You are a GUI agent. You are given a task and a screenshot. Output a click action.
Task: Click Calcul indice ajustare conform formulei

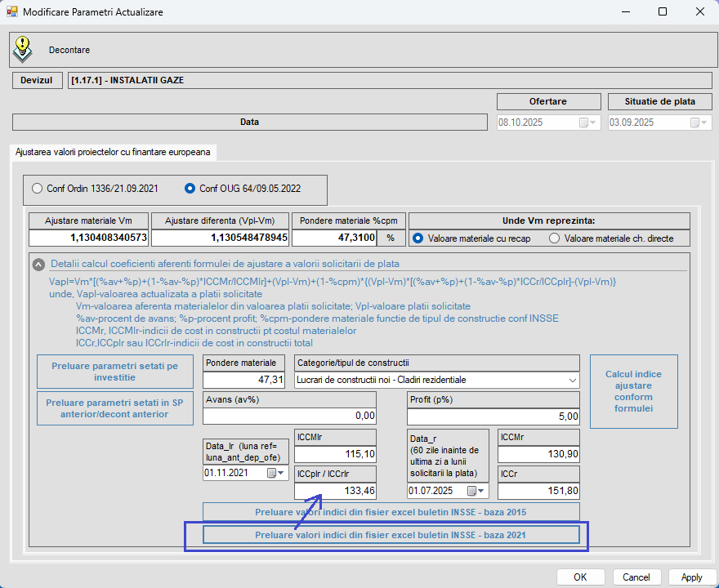(633, 391)
